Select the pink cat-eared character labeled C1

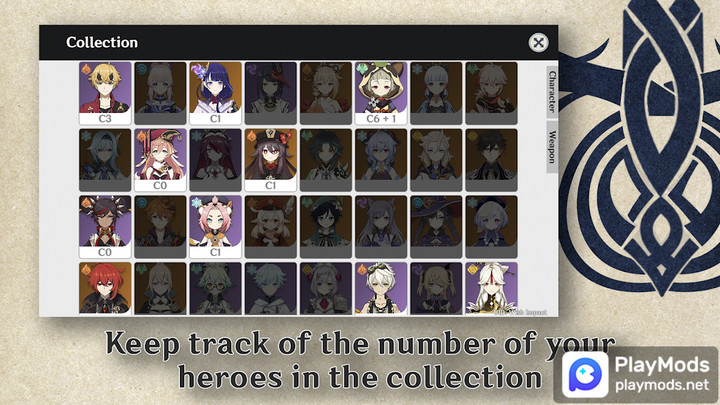click(x=215, y=227)
